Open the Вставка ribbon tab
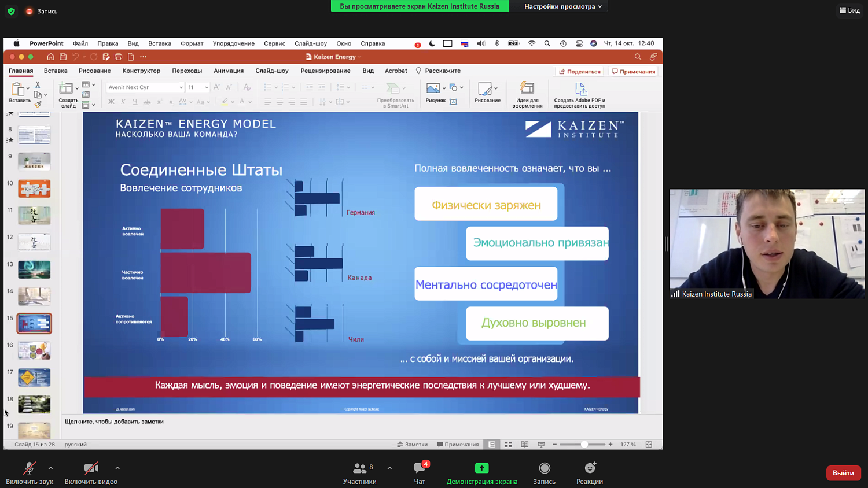The height and width of the screenshot is (488, 868). tap(56, 71)
